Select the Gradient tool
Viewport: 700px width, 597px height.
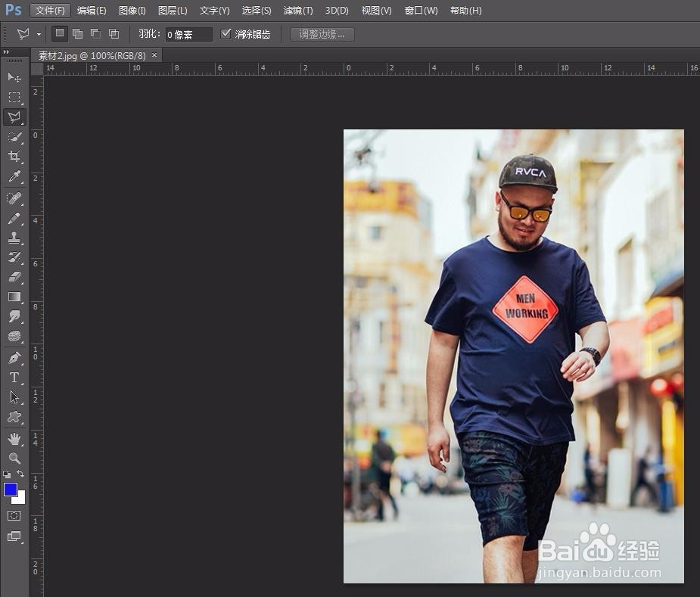point(14,297)
